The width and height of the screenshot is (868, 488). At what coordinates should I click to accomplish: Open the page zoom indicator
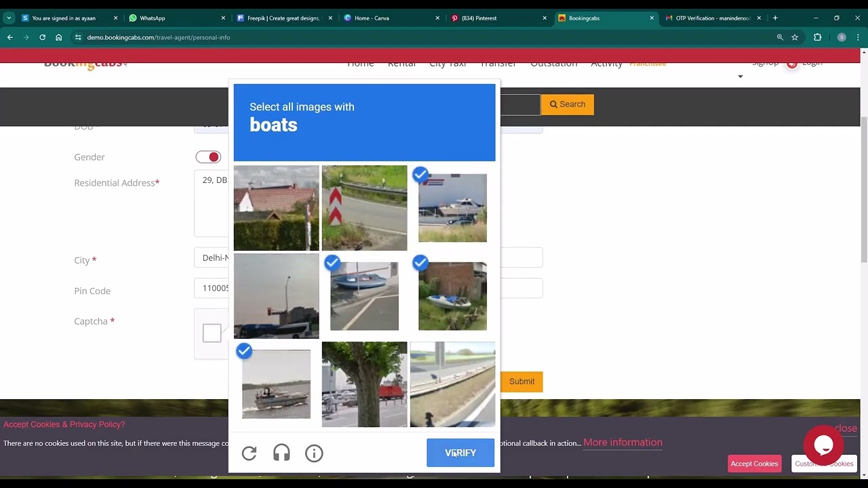click(780, 37)
